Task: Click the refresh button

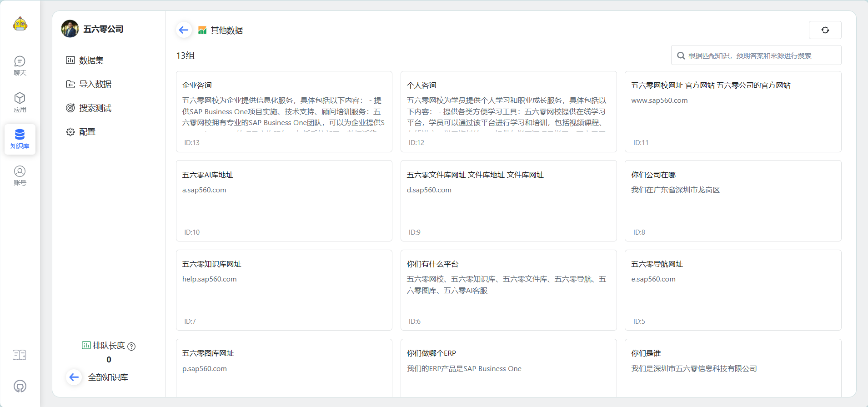Action: (x=825, y=30)
